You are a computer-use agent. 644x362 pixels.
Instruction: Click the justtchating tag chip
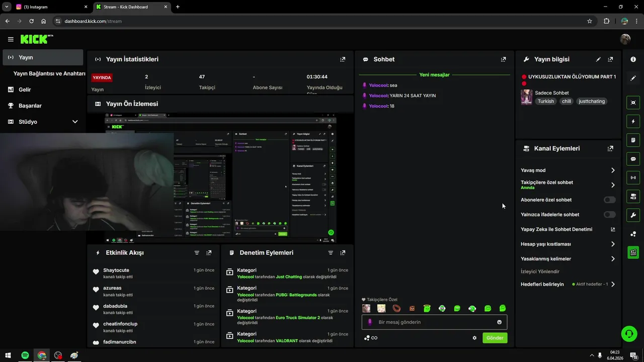pos(592,101)
